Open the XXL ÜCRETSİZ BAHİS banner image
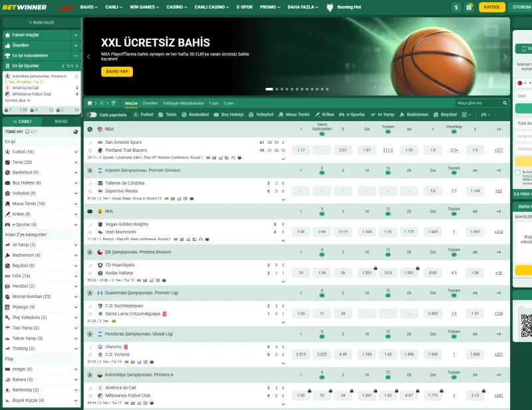 coord(297,57)
